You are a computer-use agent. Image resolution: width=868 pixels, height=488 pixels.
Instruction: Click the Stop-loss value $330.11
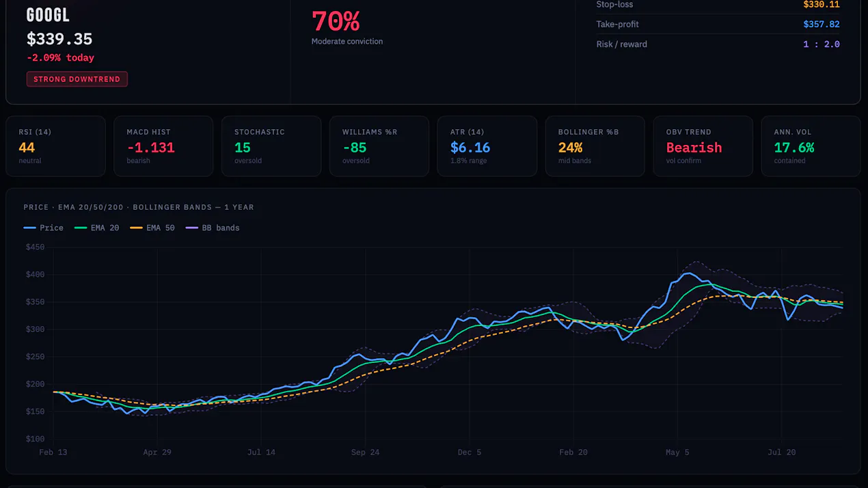[x=822, y=4]
